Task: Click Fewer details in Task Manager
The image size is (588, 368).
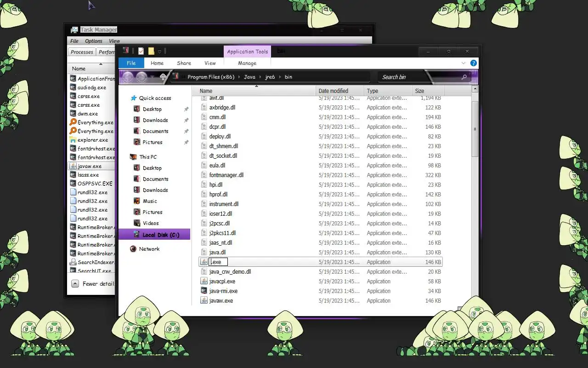Action: 93,284
